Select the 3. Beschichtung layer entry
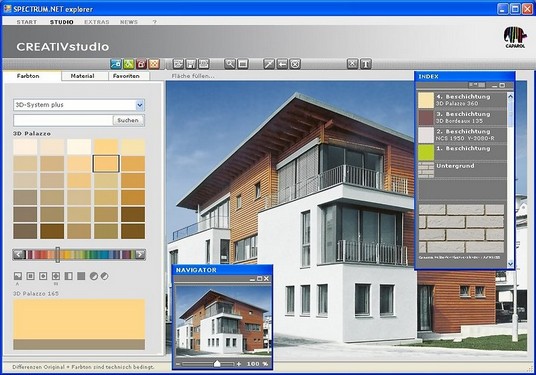This screenshot has width=536, height=375. click(462, 117)
